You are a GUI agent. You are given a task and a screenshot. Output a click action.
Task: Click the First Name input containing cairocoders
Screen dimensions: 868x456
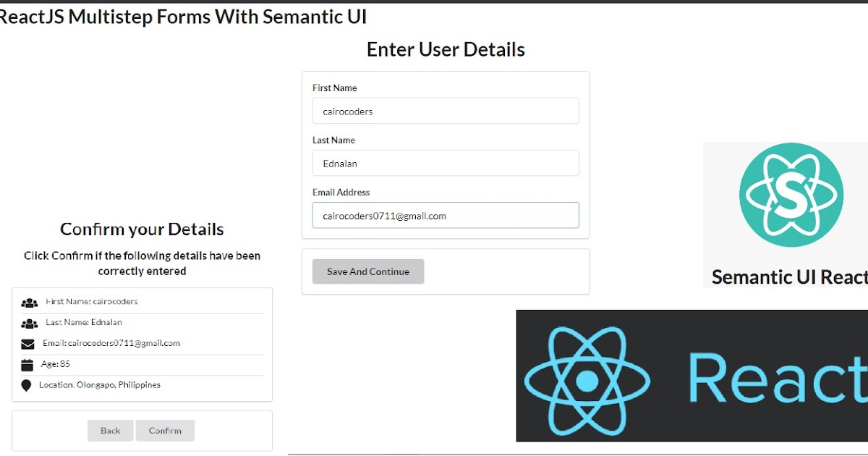point(445,111)
